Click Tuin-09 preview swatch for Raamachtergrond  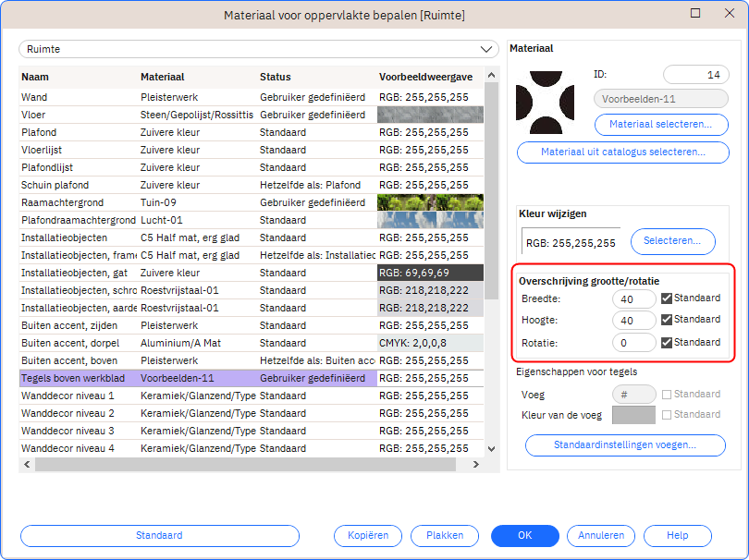click(x=430, y=202)
